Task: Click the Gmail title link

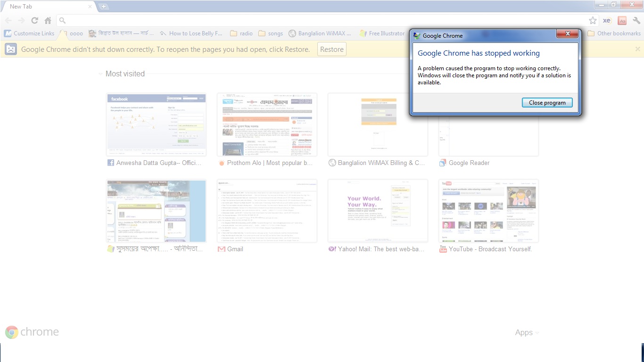Action: pyautogui.click(x=235, y=249)
